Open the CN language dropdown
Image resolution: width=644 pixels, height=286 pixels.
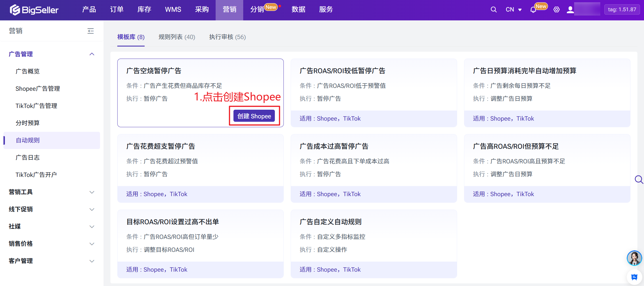[x=513, y=9]
